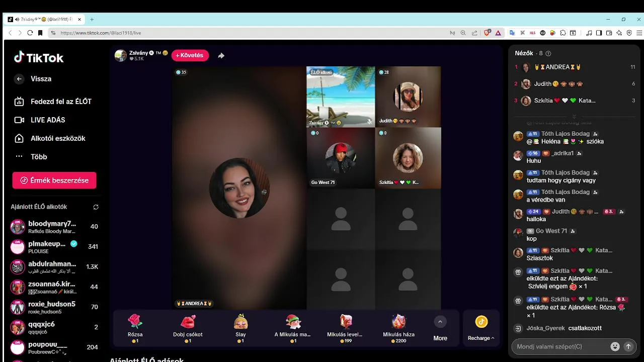Send the Dobj csókot gift
The height and width of the screenshot is (362, 644).
188,328
